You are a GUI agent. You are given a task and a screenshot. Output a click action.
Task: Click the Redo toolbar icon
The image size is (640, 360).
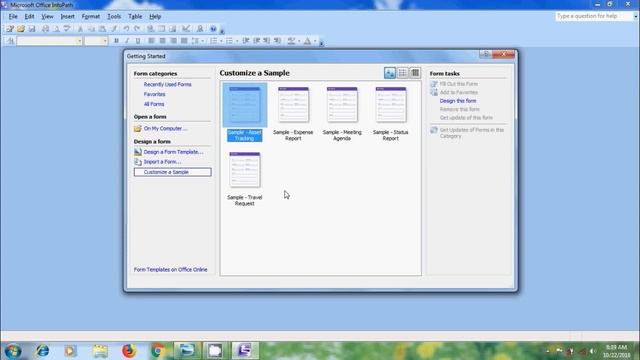137,29
